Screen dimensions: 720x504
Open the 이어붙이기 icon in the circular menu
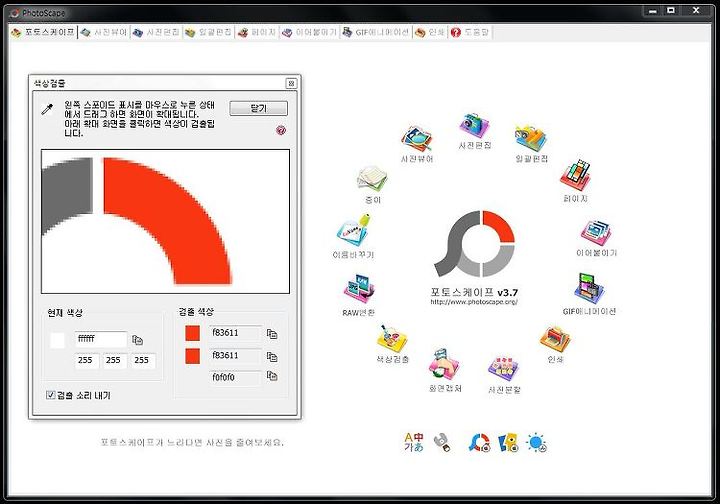click(x=596, y=233)
